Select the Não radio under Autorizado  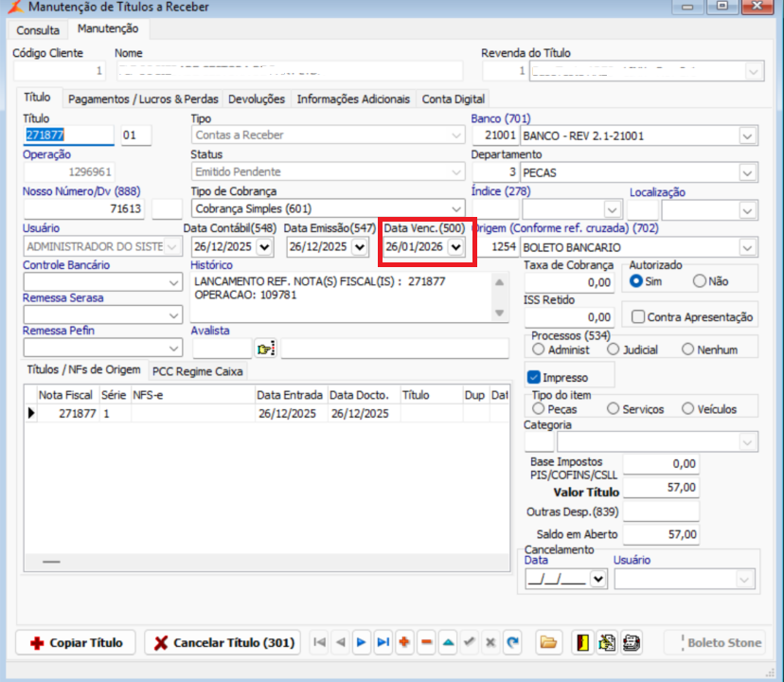point(700,280)
